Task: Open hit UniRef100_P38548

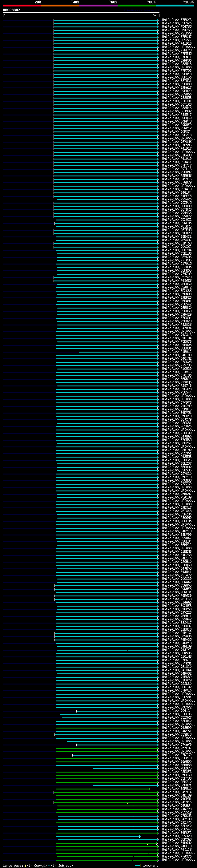Action: coord(177,64)
